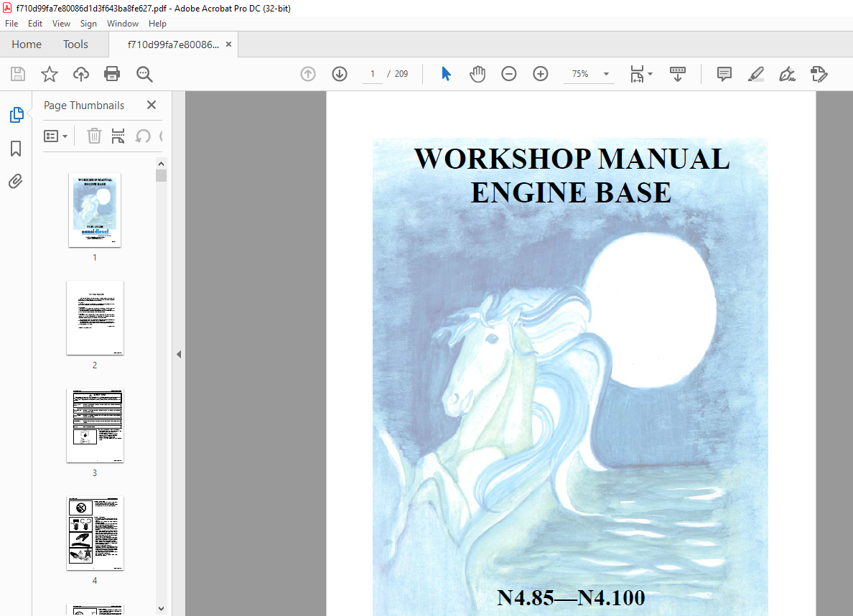Viewport: 853px width, 616px height.
Task: Go to previous page arrow
Action: 308,74
